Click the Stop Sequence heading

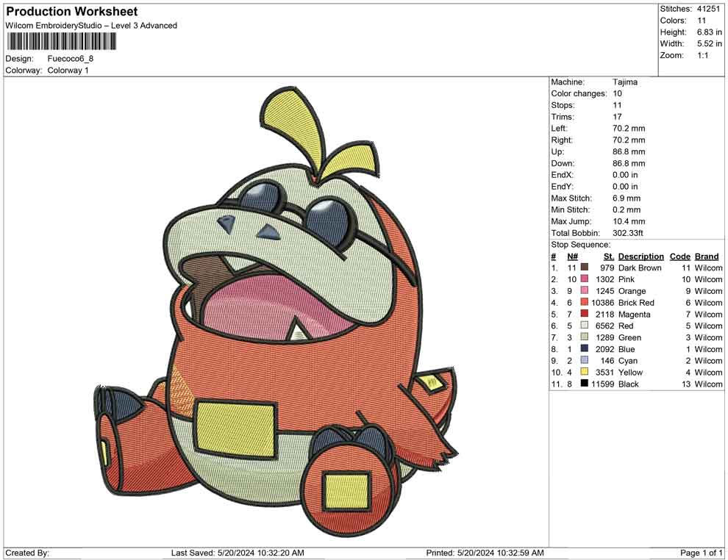pyautogui.click(x=581, y=245)
